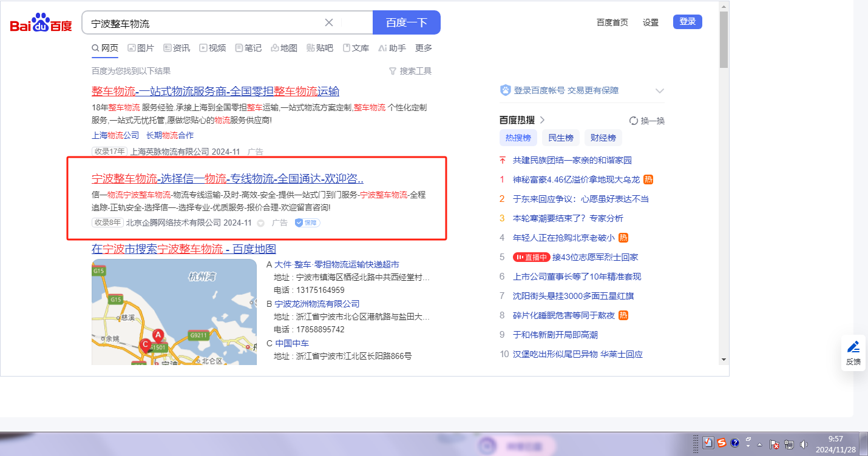Click the Baidu logo
The height and width of the screenshot is (456, 868).
(41, 23)
